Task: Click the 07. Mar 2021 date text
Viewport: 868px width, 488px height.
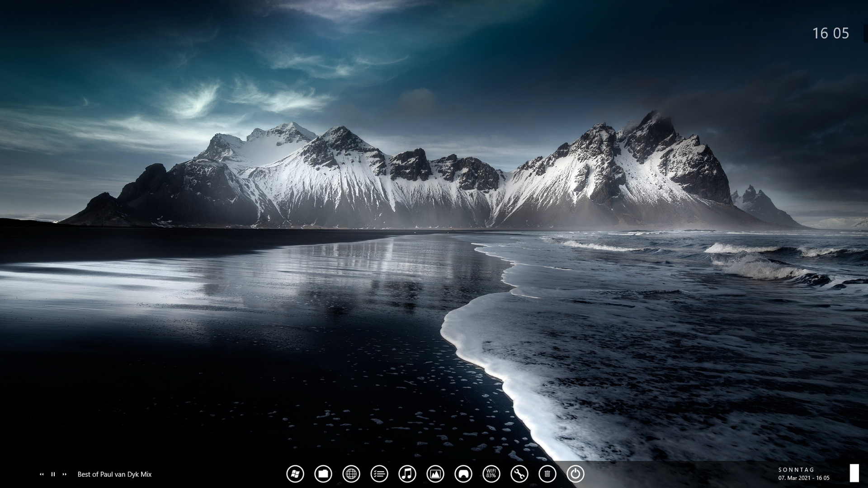Action: (x=794, y=478)
